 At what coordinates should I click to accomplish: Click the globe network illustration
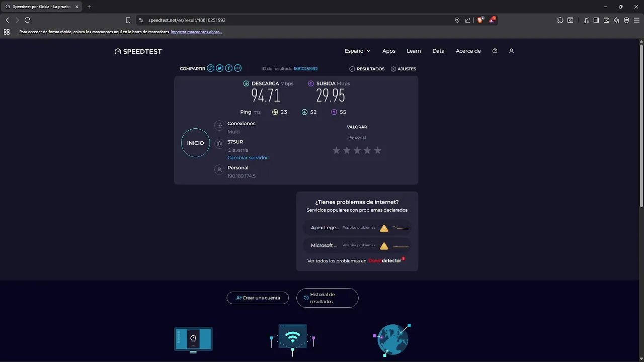coord(392,339)
